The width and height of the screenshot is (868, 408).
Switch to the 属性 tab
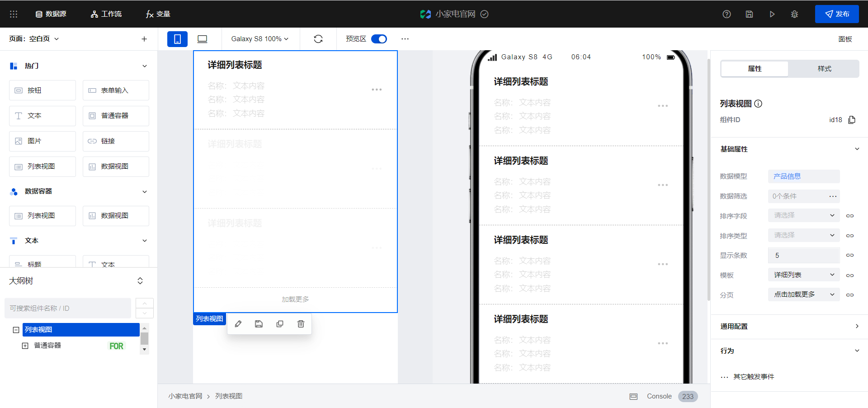pyautogui.click(x=755, y=69)
